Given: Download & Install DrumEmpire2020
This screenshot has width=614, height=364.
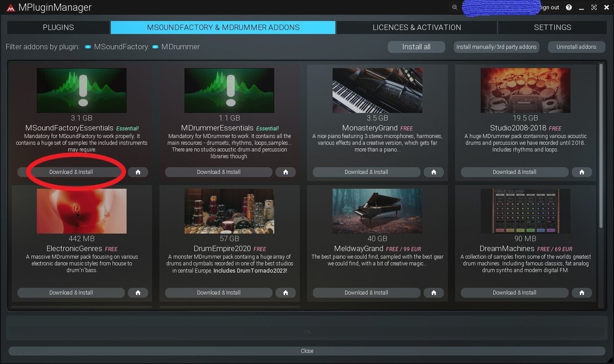Looking at the screenshot, I should click(219, 293).
